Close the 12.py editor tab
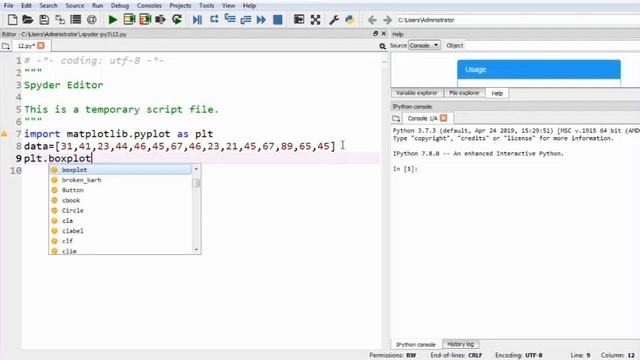The image size is (640, 360). 41,46
